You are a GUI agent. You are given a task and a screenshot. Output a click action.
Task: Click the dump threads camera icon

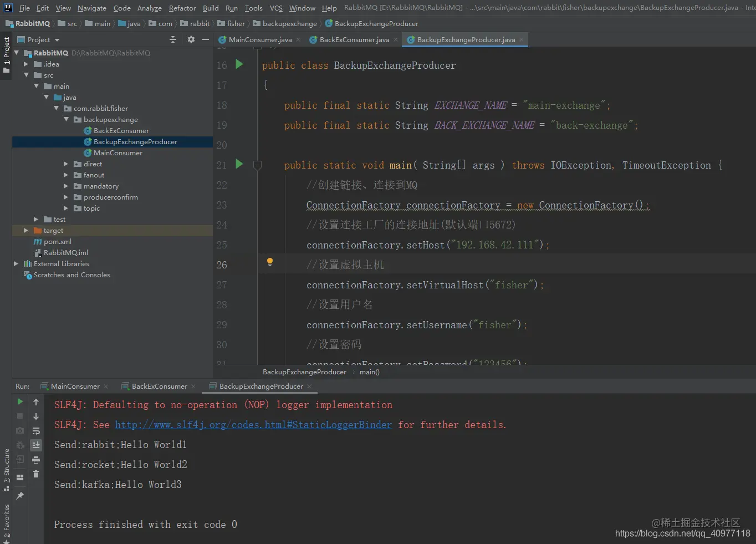(x=20, y=430)
